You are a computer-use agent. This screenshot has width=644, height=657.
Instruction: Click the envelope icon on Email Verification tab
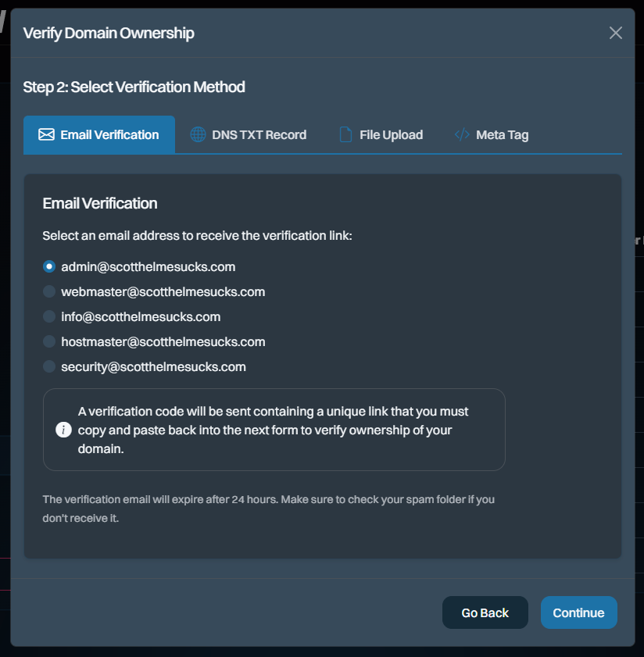click(x=46, y=134)
